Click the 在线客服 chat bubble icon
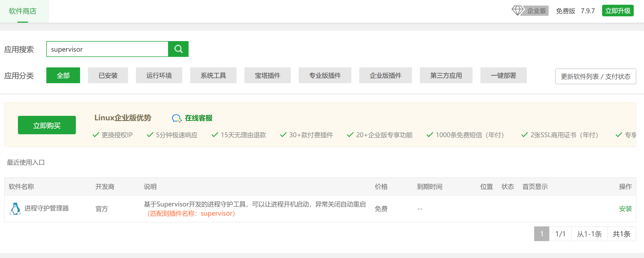The image size is (644, 258). [x=176, y=118]
